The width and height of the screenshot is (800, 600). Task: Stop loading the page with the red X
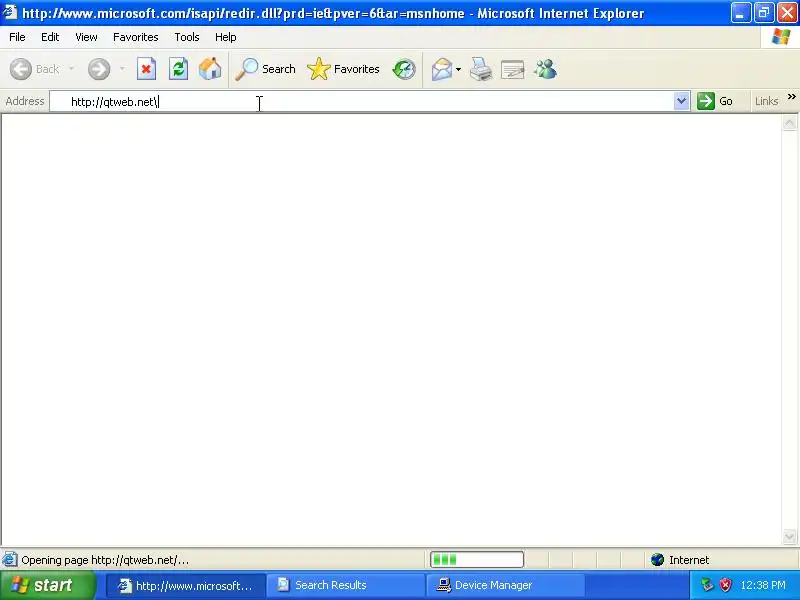[146, 69]
